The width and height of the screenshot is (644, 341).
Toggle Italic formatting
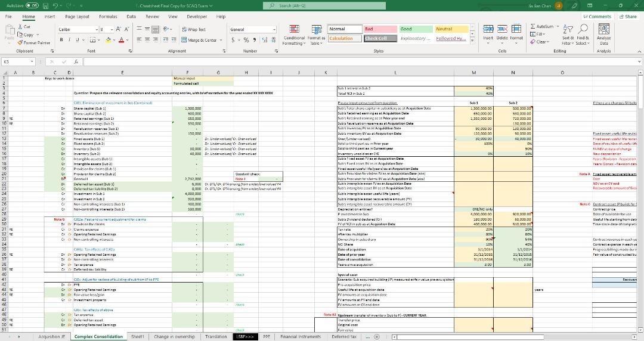70,40
